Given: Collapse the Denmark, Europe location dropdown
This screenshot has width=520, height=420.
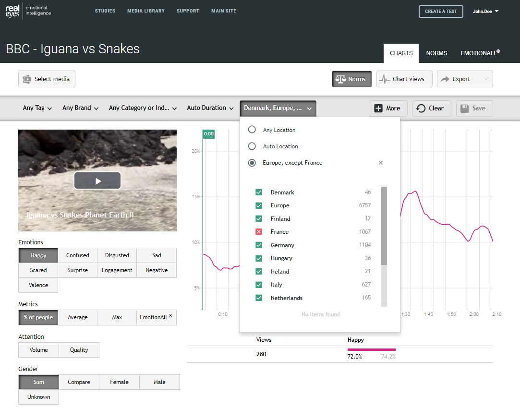Looking at the screenshot, I should [x=278, y=108].
